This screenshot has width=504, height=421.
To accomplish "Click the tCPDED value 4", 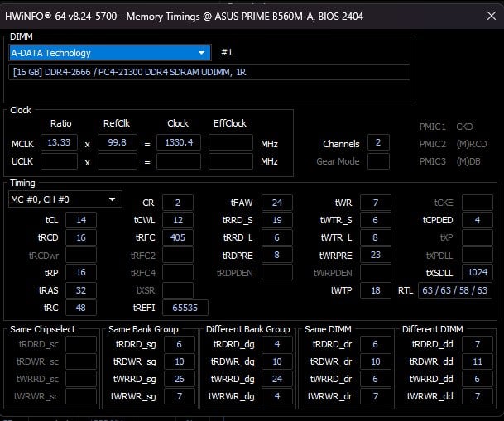I will (478, 220).
